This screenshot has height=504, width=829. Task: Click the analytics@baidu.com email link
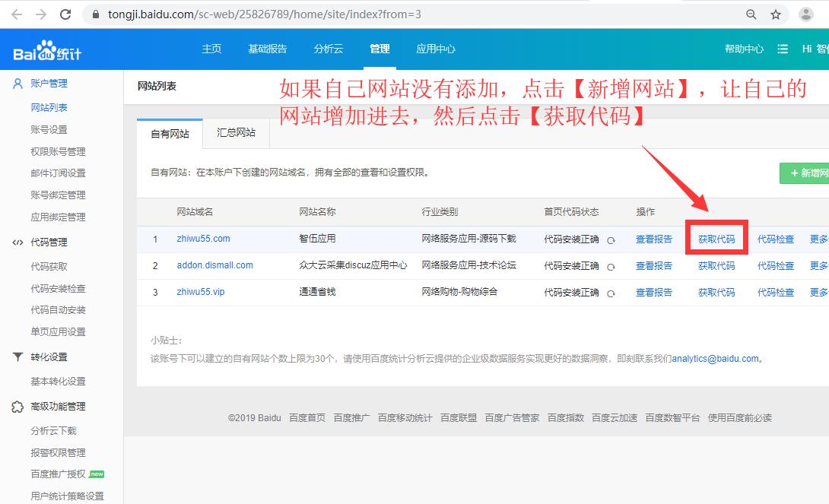716,359
